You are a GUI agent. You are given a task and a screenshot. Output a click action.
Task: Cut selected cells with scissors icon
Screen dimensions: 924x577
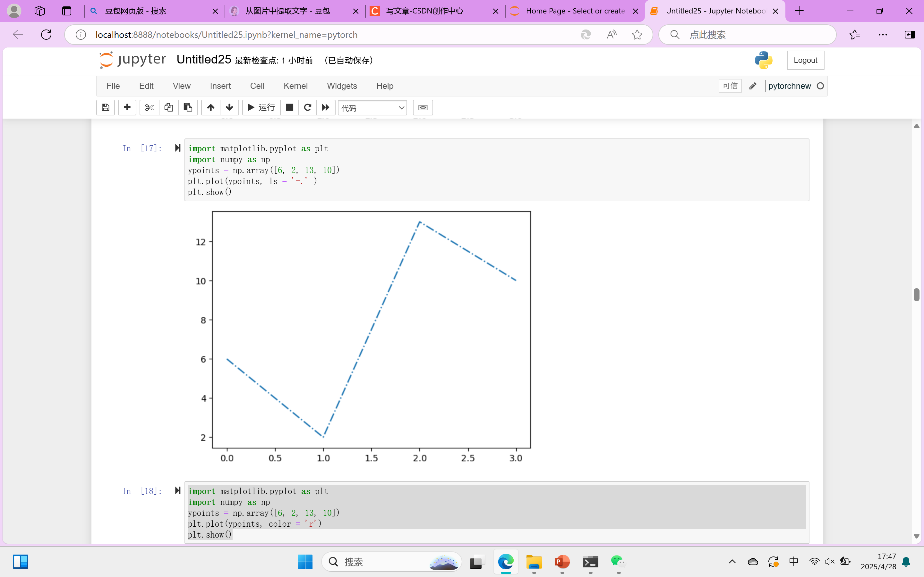[x=149, y=108]
